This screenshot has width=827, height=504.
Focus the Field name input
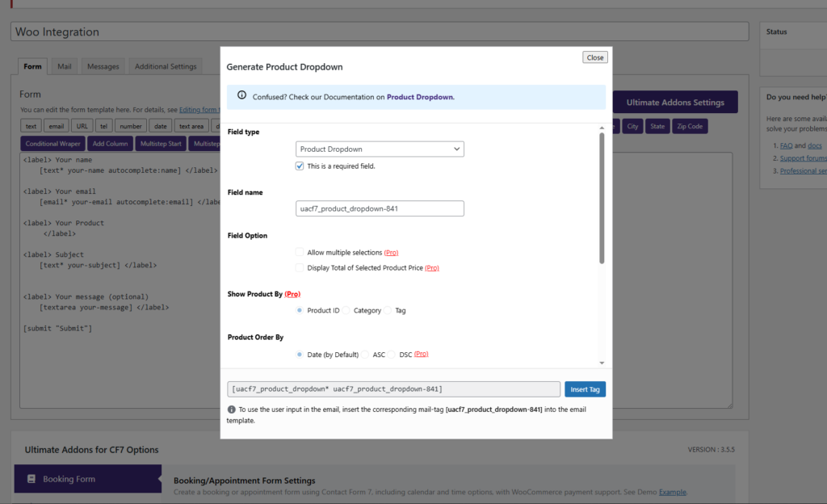[380, 208]
